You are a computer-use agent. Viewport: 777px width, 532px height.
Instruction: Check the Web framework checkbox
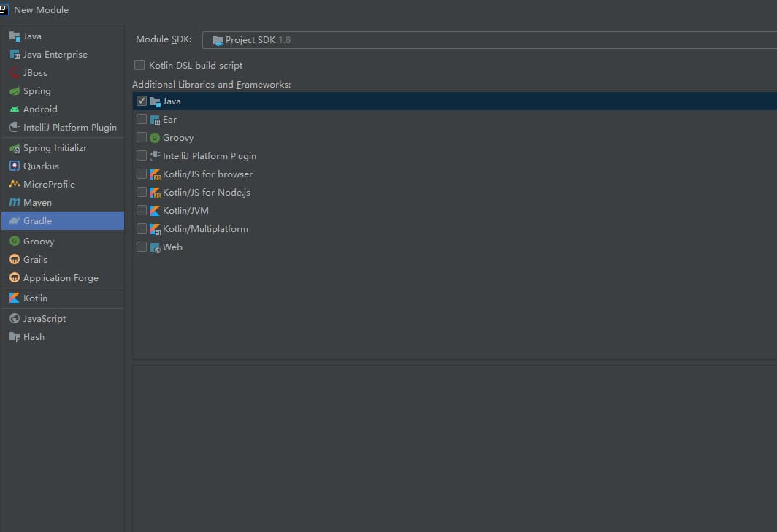click(142, 247)
